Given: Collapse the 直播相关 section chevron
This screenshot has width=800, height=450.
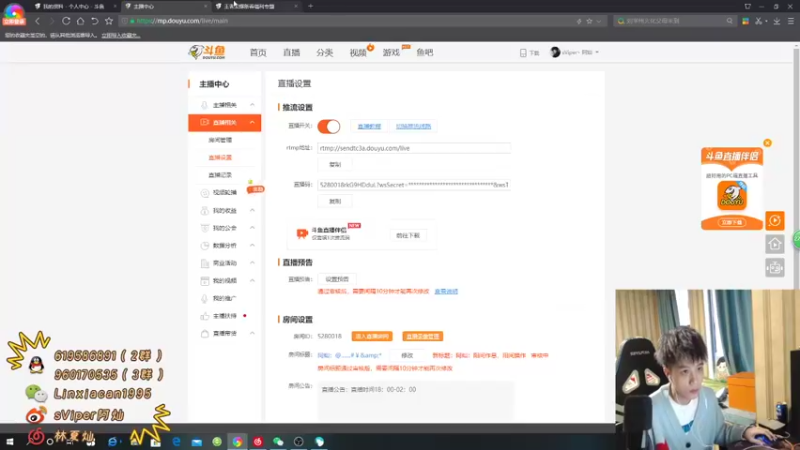Looking at the screenshot, I should 252,122.
